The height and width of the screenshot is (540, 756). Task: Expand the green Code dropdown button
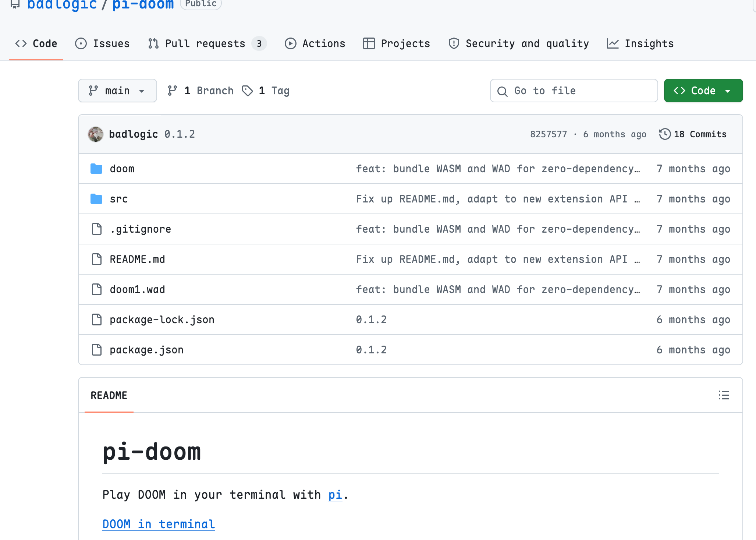tap(703, 91)
